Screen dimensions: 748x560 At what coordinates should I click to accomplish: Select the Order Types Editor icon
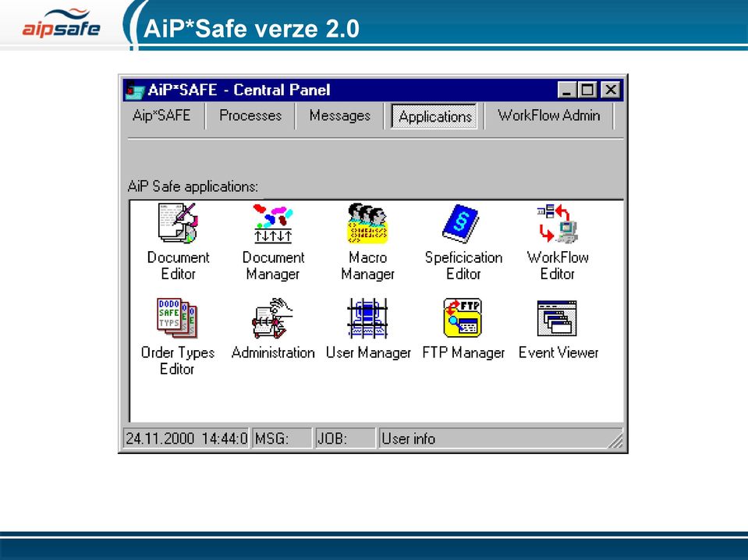(177, 318)
